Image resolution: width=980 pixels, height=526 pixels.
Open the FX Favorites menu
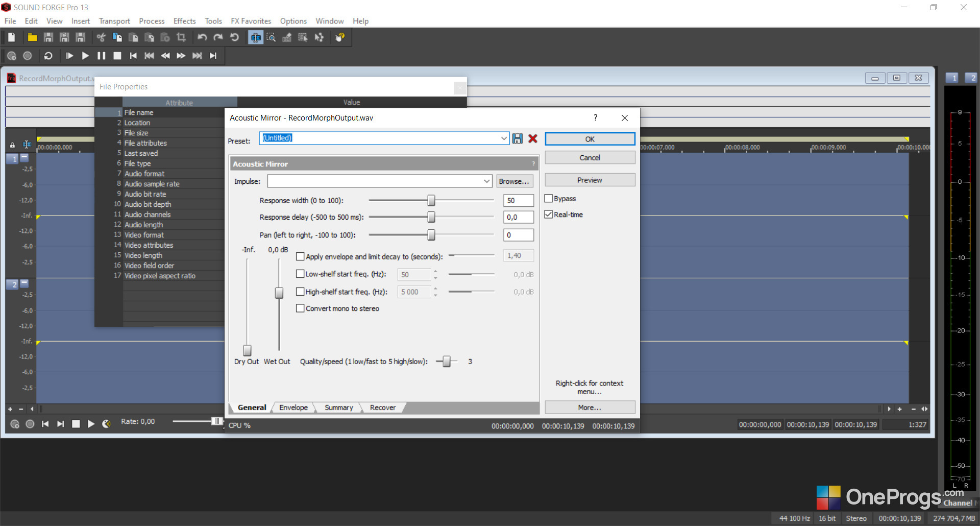251,21
